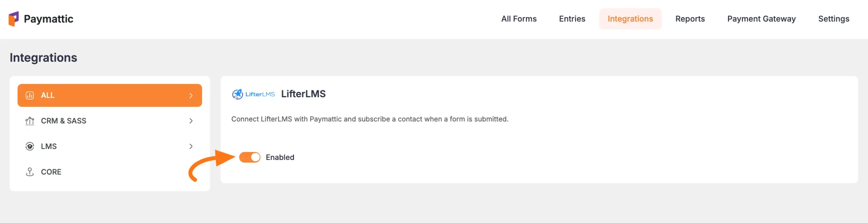Open the Entries page

click(572, 19)
